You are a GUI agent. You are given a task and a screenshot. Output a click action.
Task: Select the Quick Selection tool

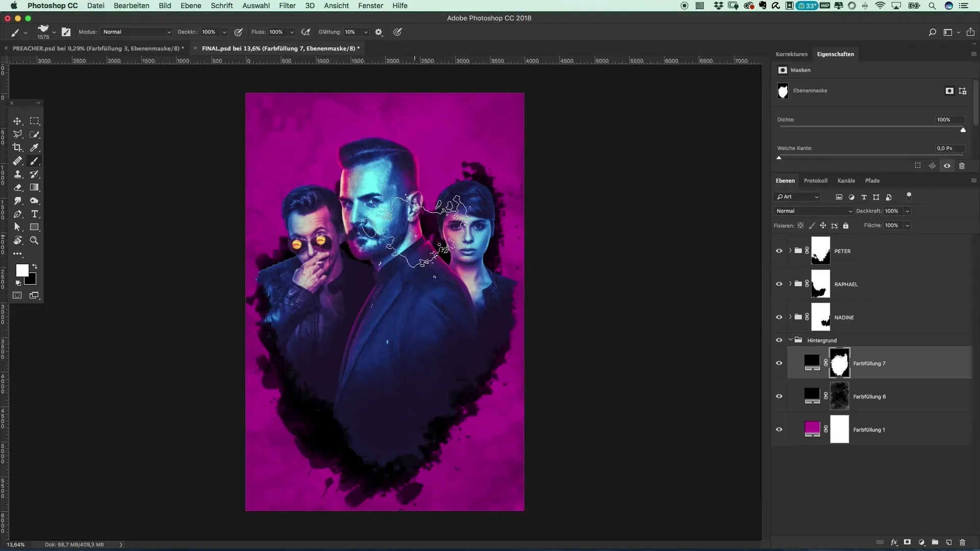(34, 134)
